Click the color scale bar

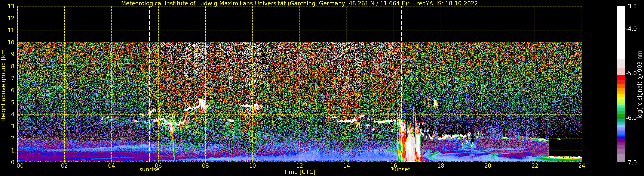621,84
